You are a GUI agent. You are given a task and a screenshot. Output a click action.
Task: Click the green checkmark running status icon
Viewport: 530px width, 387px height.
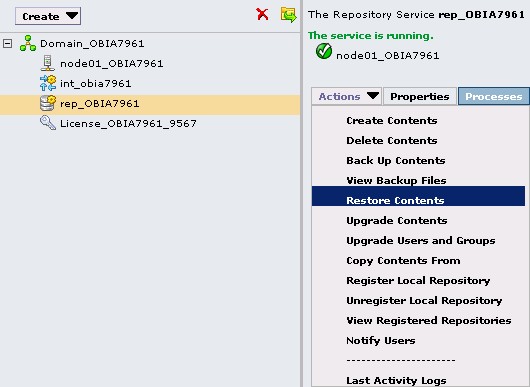[x=324, y=51]
